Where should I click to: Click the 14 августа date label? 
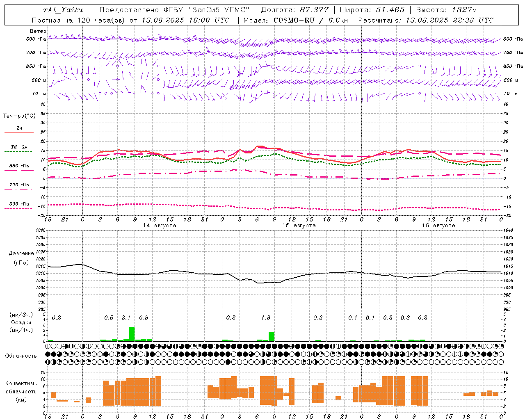160,226
